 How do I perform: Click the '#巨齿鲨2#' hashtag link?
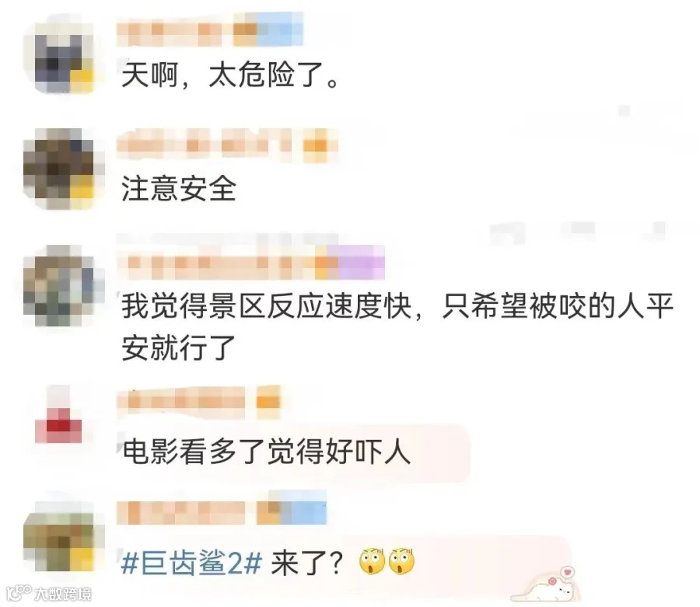pos(191,563)
